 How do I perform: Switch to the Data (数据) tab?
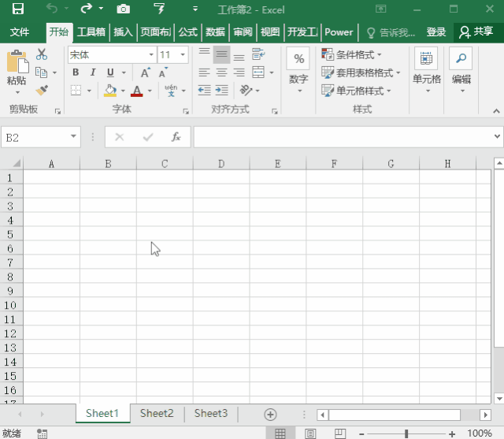coord(215,32)
